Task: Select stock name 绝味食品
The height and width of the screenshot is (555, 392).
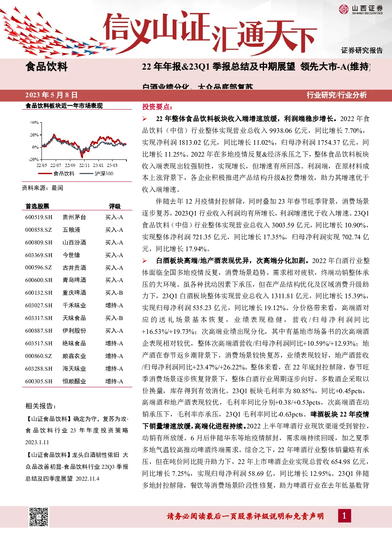Action: click(x=74, y=343)
